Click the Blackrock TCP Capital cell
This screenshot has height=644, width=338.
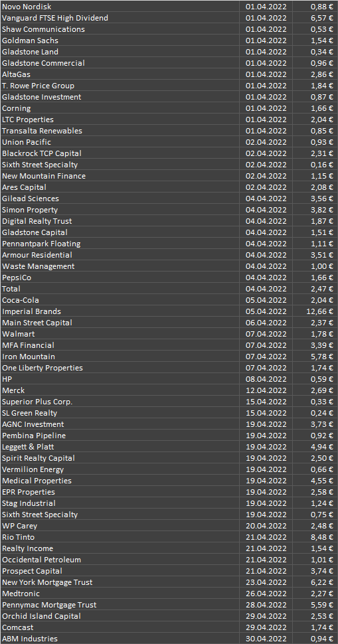click(x=120, y=153)
